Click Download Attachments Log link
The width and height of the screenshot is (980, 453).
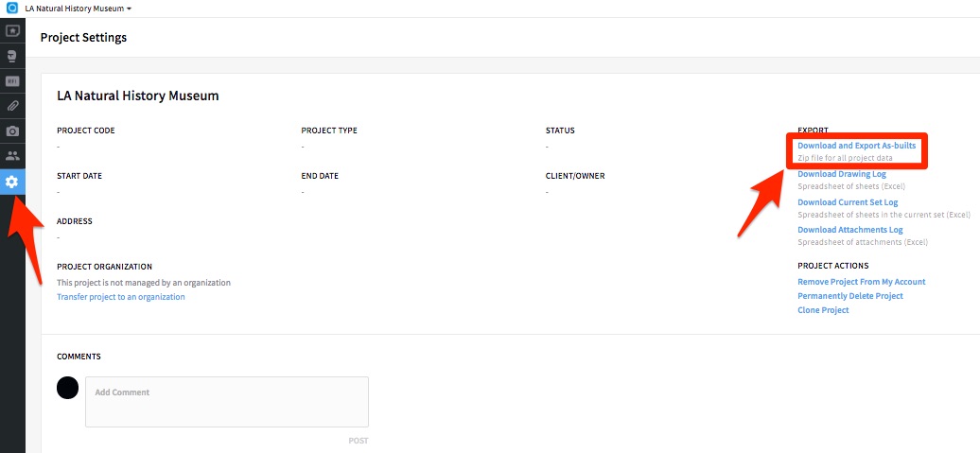tap(850, 230)
